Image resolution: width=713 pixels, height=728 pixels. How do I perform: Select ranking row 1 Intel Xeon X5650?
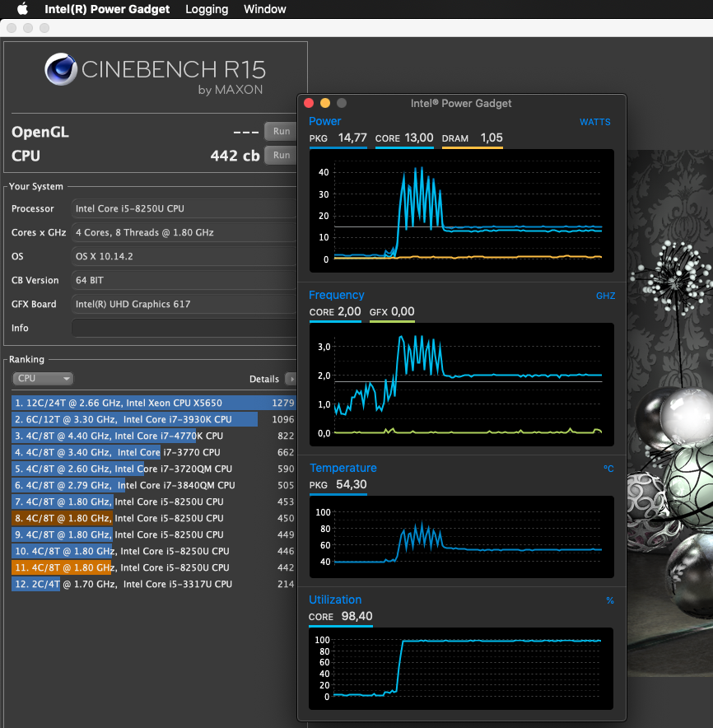point(154,403)
